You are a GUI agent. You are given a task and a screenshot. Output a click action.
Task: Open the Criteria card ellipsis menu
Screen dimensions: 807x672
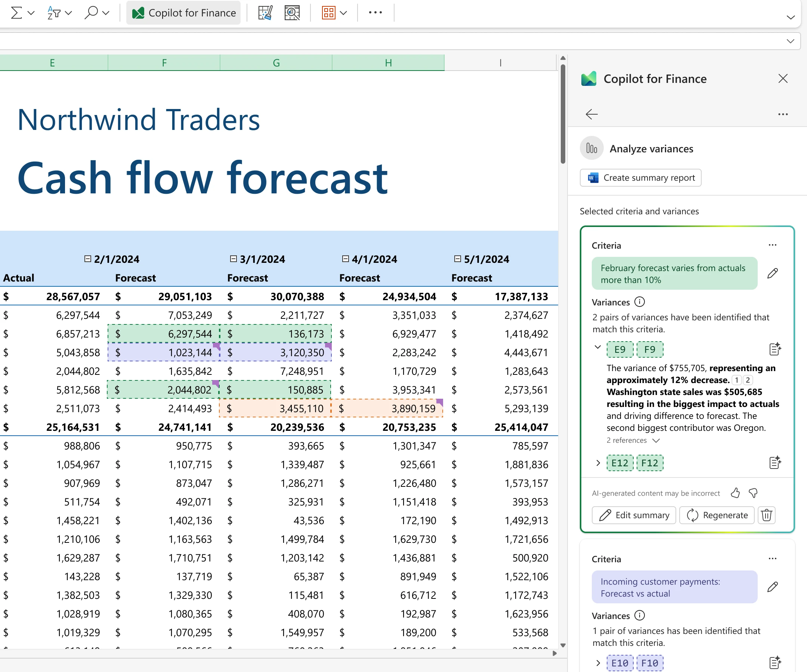point(772,245)
